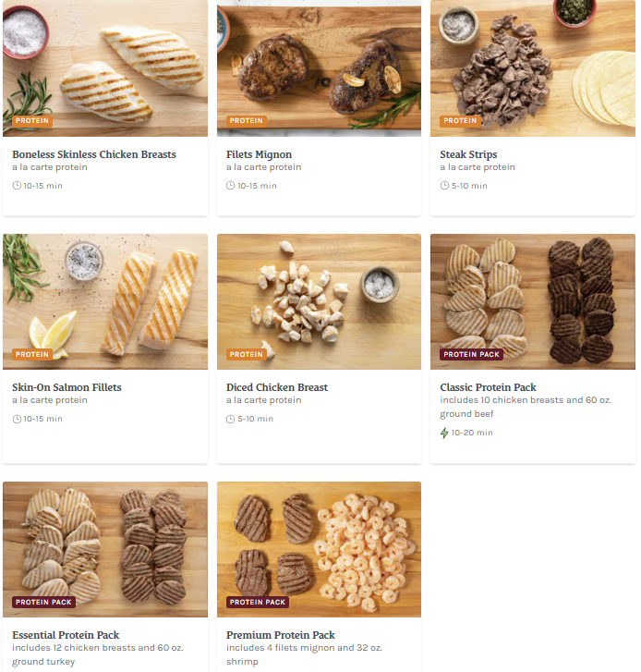Click the shrimp and filets Premium pack photo

[319, 549]
